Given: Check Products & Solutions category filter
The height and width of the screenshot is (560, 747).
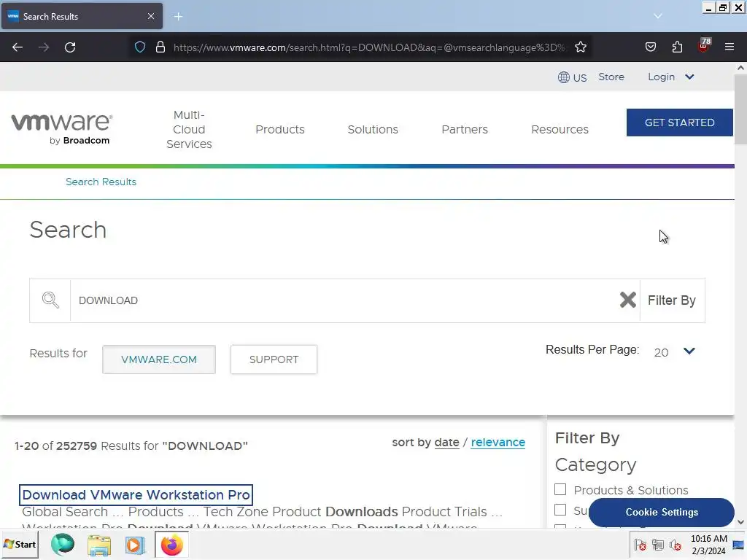Looking at the screenshot, I should (x=560, y=489).
